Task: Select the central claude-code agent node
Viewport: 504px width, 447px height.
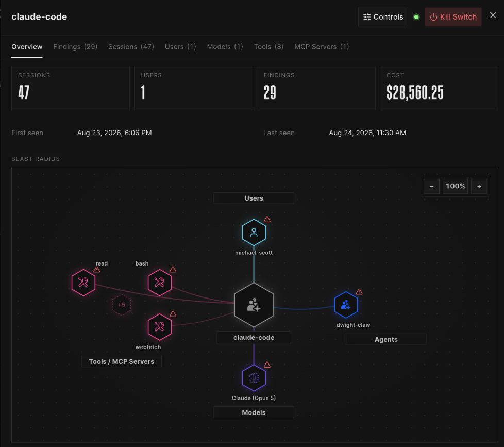Action: [254, 305]
